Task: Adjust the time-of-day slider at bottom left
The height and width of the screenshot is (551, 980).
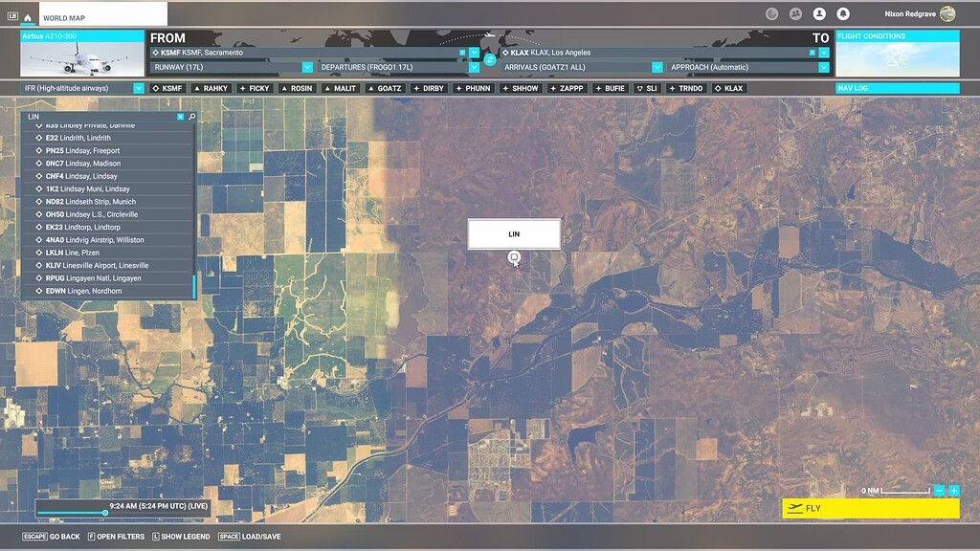Action: 104,512
